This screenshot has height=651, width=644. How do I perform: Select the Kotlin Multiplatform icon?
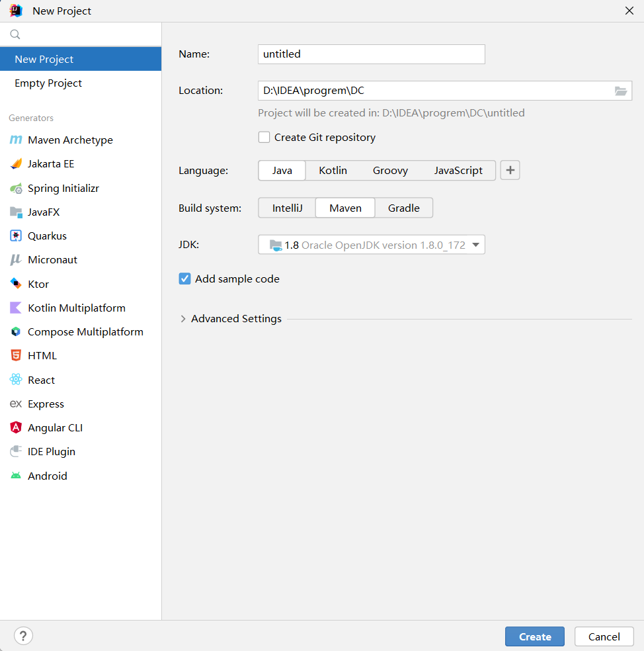(16, 308)
